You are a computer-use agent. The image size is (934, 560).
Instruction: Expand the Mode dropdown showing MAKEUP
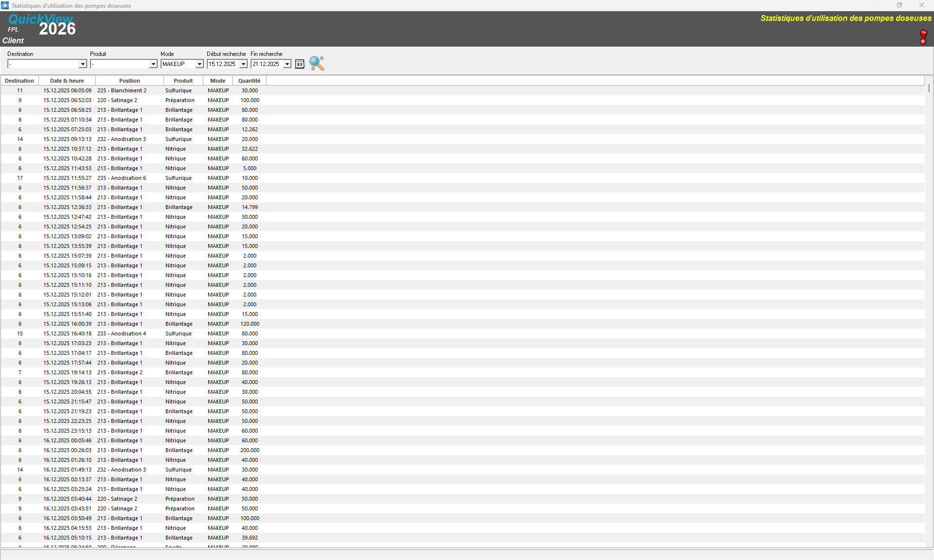[x=199, y=64]
